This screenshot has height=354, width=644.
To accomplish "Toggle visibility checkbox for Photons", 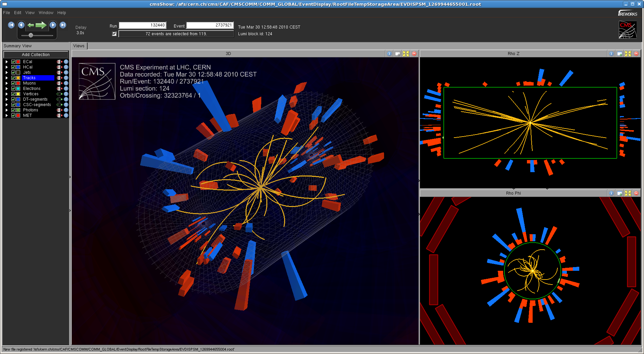I will [x=13, y=110].
